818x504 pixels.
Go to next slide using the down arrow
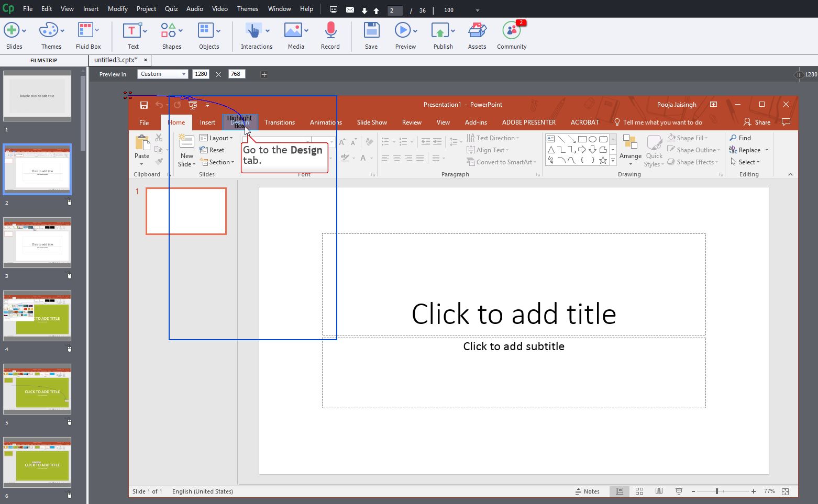(x=364, y=10)
